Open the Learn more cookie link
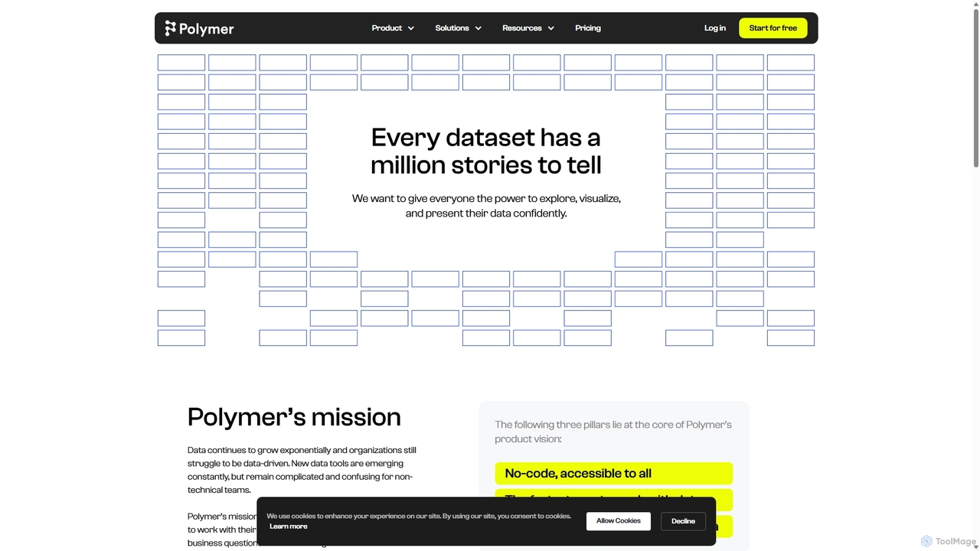This screenshot has width=980, height=551. point(289,527)
